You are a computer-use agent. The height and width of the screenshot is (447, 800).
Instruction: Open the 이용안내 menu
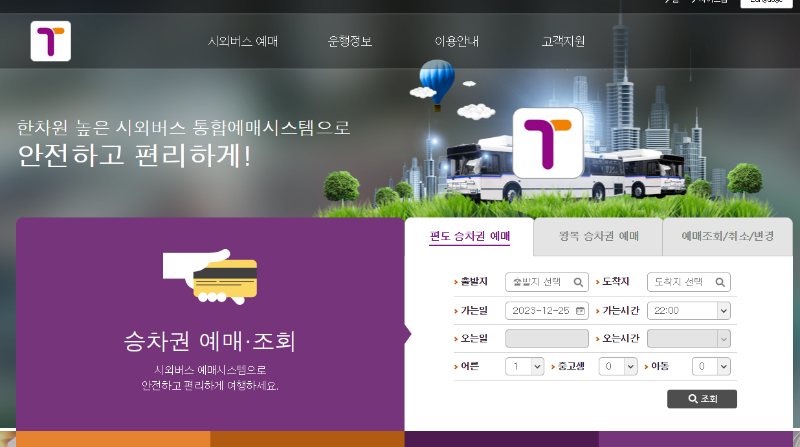tap(457, 41)
